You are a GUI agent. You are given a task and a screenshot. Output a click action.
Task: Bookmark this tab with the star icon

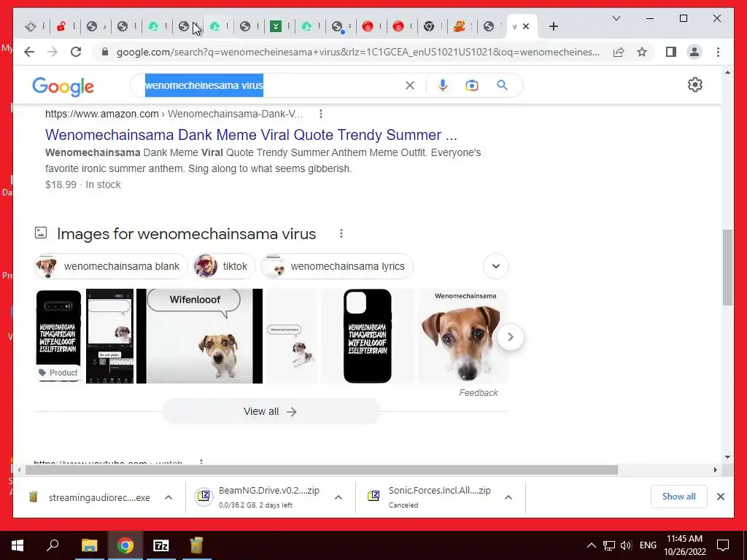point(642,52)
